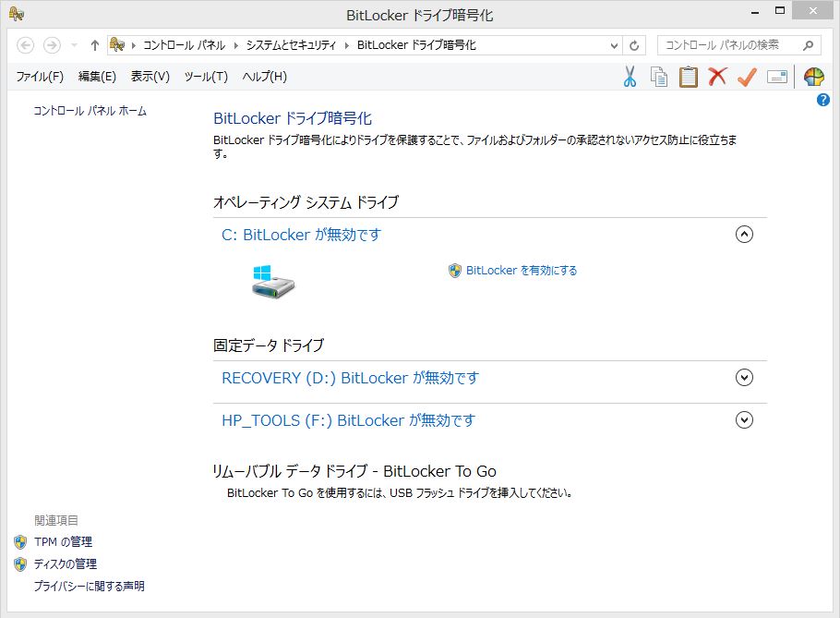The height and width of the screenshot is (618, 840).
Task: Open the 編集(E) menu
Action: click(x=97, y=77)
